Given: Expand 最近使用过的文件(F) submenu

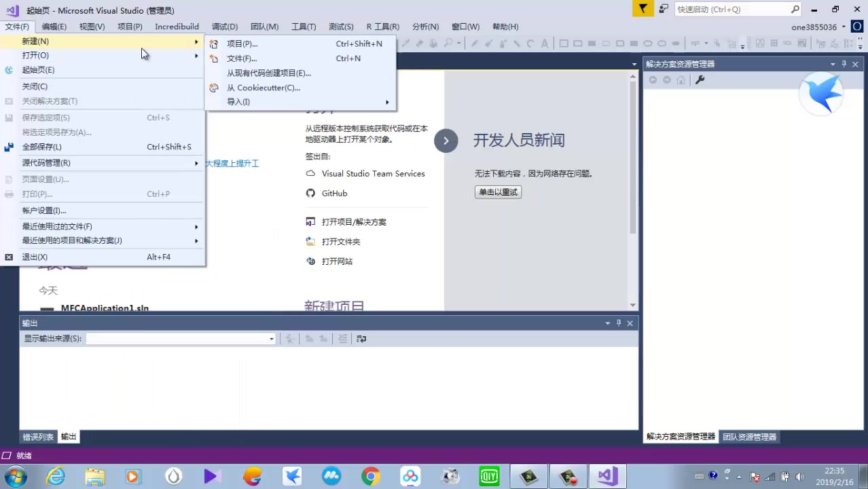Looking at the screenshot, I should (x=103, y=226).
